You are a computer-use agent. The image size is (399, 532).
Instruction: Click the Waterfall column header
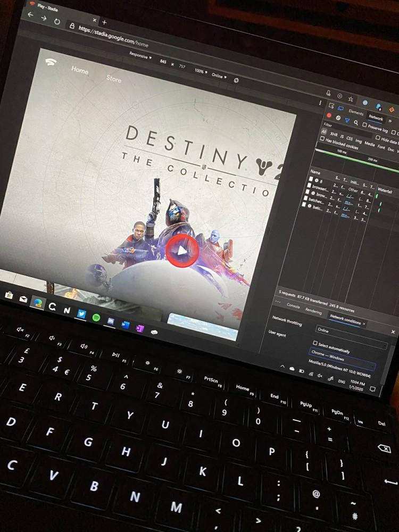point(385,190)
